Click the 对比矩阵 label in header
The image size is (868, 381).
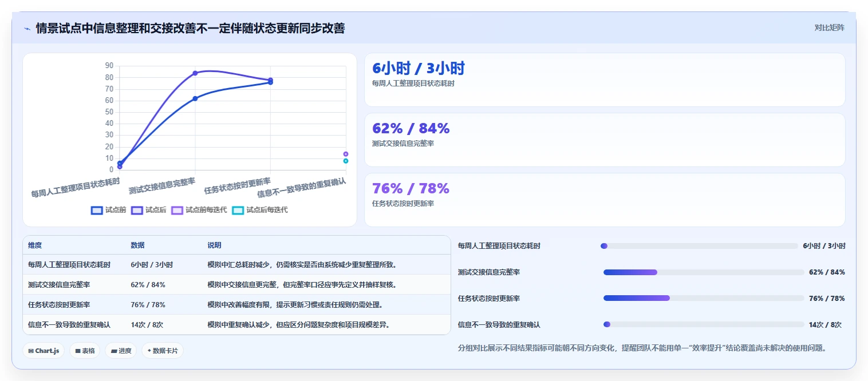point(829,27)
